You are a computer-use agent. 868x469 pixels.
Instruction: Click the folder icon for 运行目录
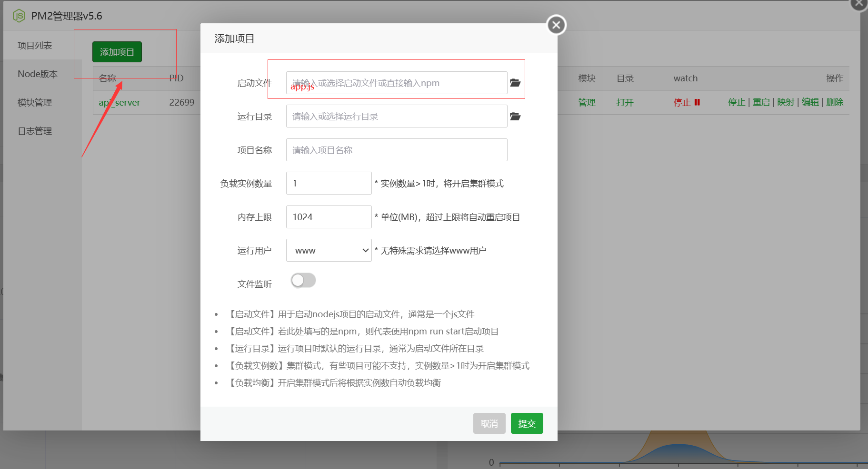515,117
